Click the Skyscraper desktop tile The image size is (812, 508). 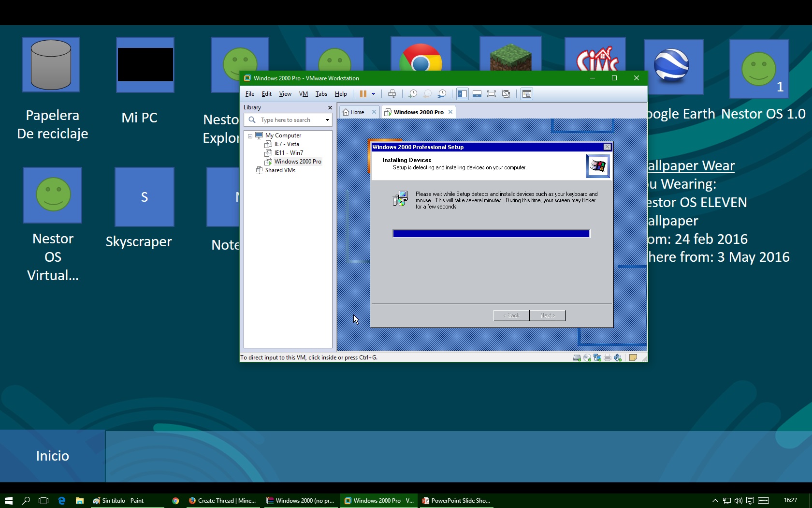(x=145, y=197)
